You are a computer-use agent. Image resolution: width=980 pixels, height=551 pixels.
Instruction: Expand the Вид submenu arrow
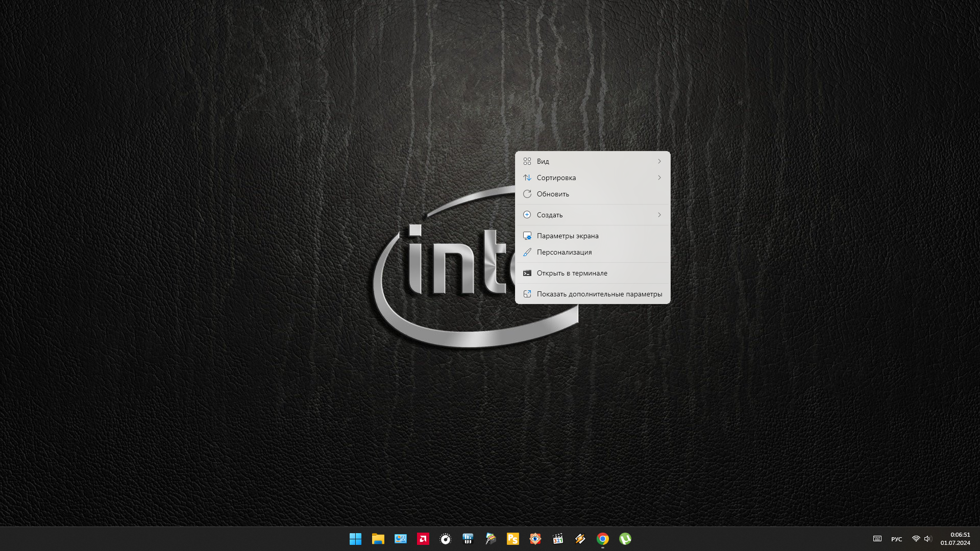659,161
